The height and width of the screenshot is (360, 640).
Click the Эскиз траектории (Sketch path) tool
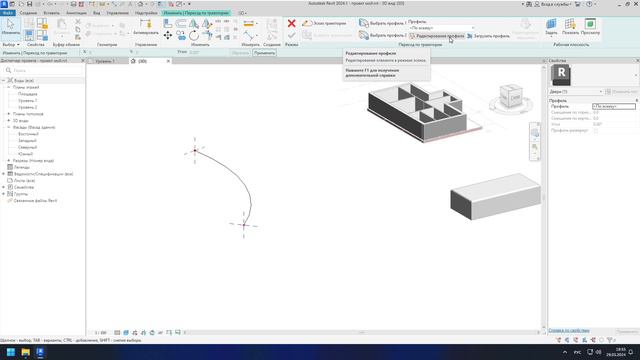(x=324, y=23)
